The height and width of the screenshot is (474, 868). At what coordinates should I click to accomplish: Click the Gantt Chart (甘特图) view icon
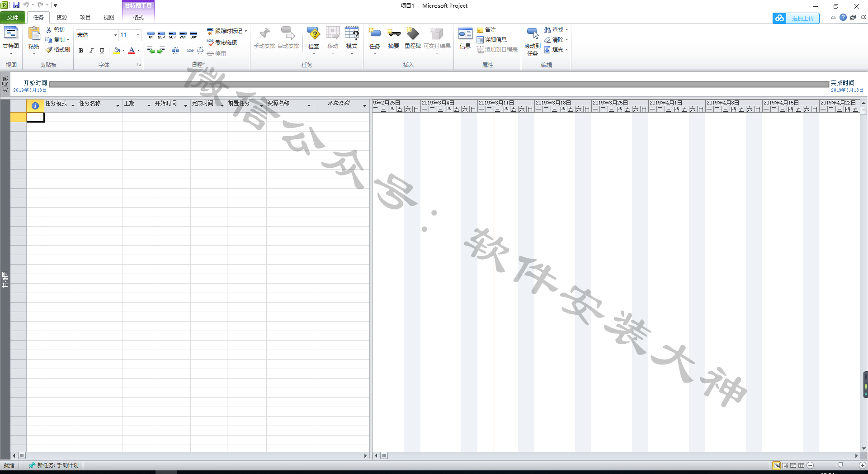click(x=11, y=33)
